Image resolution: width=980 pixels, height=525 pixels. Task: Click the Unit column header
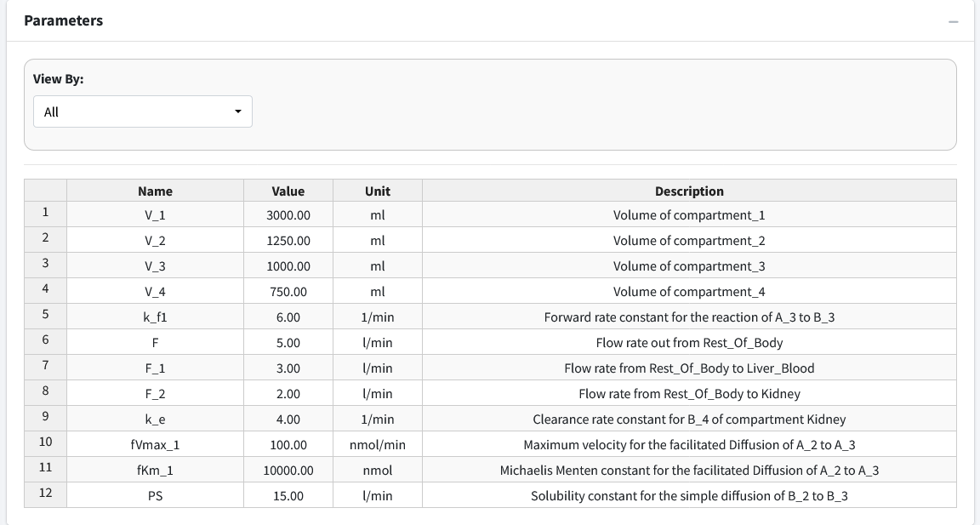(x=378, y=191)
